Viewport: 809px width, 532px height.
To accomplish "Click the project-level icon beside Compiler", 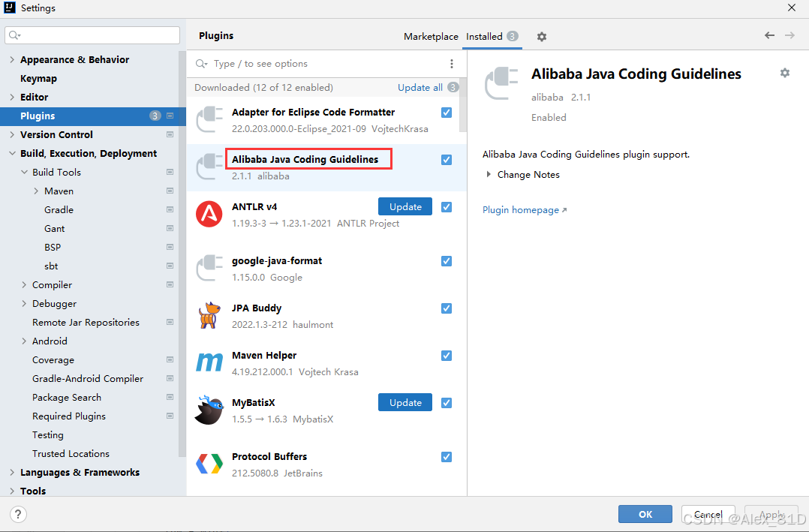I will tap(170, 285).
